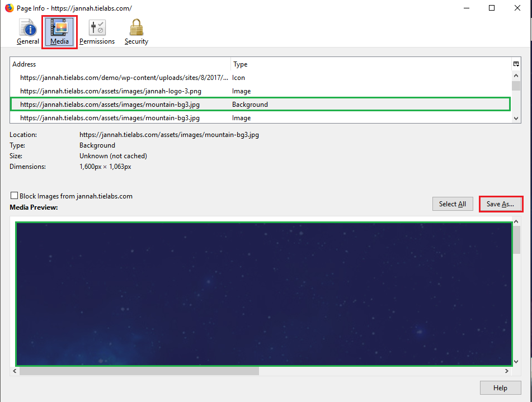Click the preview vertical scrollbar thumb
Image resolution: width=532 pixels, height=402 pixels.
pos(516,240)
